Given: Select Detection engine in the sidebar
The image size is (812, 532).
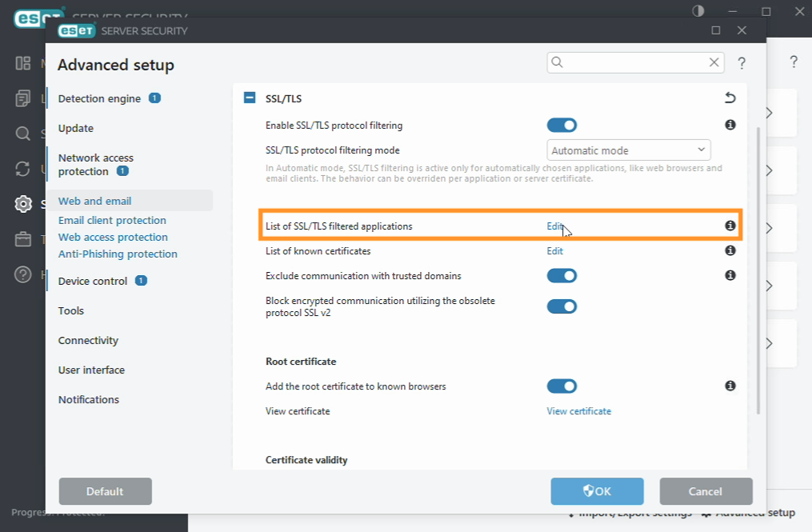Looking at the screenshot, I should tap(99, 98).
